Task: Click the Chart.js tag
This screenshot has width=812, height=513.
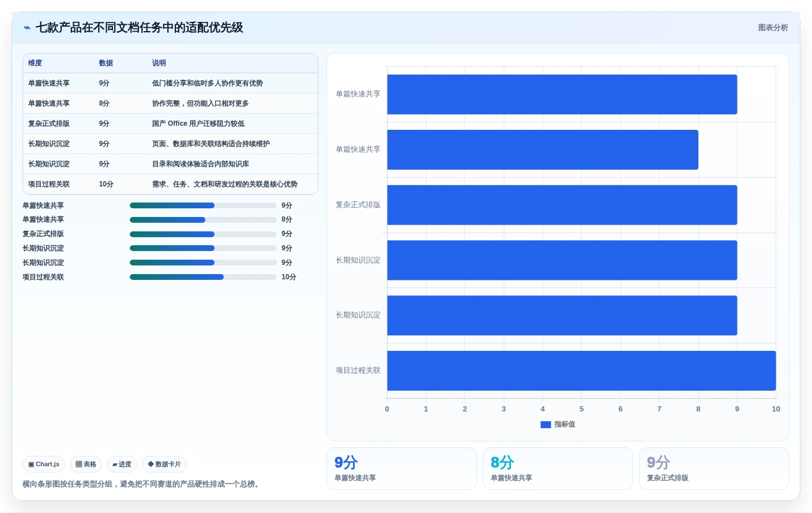Action: (x=44, y=464)
